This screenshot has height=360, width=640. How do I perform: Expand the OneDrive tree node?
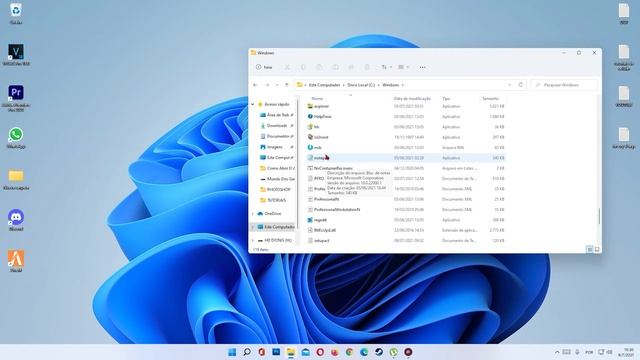pos(253,214)
